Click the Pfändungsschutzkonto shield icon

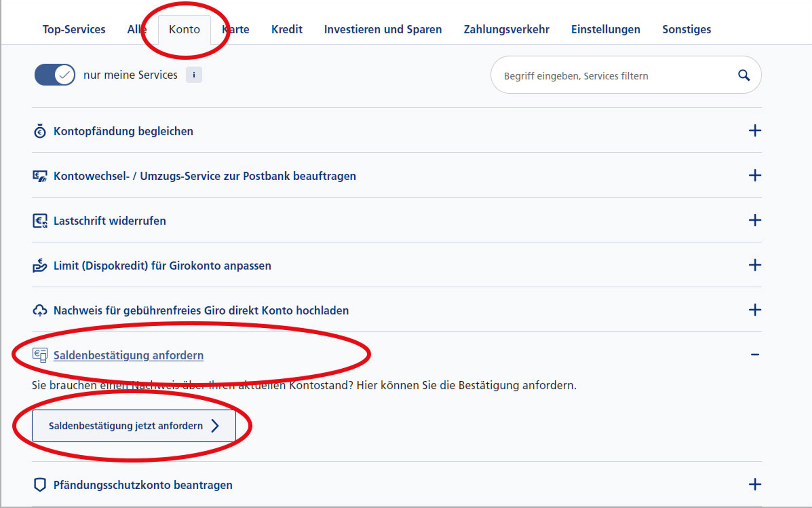(x=40, y=485)
